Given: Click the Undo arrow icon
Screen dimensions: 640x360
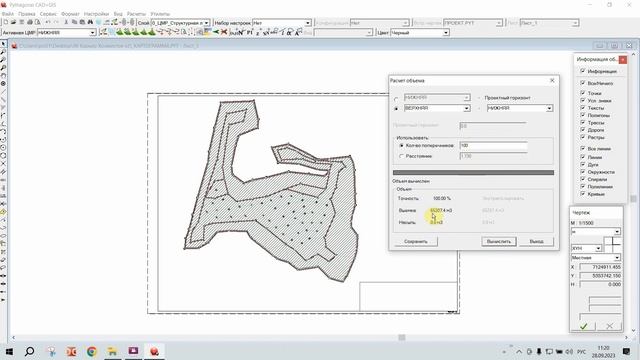Looking at the screenshot, I should 48,22.
